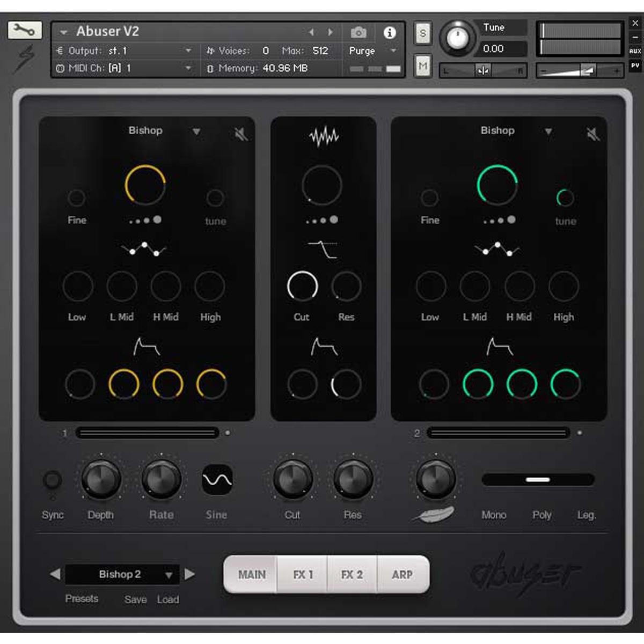Open the layer 2 Bishop sample dropdown
Viewport: 644px width, 644px height.
pos(548,131)
